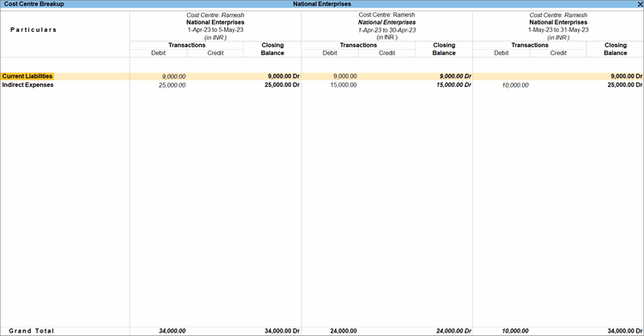The image size is (644, 336).
Task: Click the period header 1-Apr-23 to 30-Apr-23
Action: click(x=387, y=30)
